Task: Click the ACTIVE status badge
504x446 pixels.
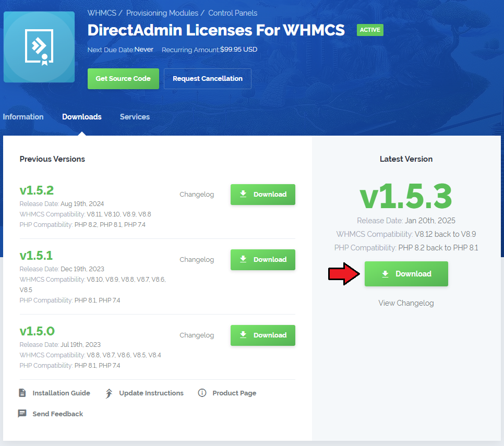Action: [370, 30]
